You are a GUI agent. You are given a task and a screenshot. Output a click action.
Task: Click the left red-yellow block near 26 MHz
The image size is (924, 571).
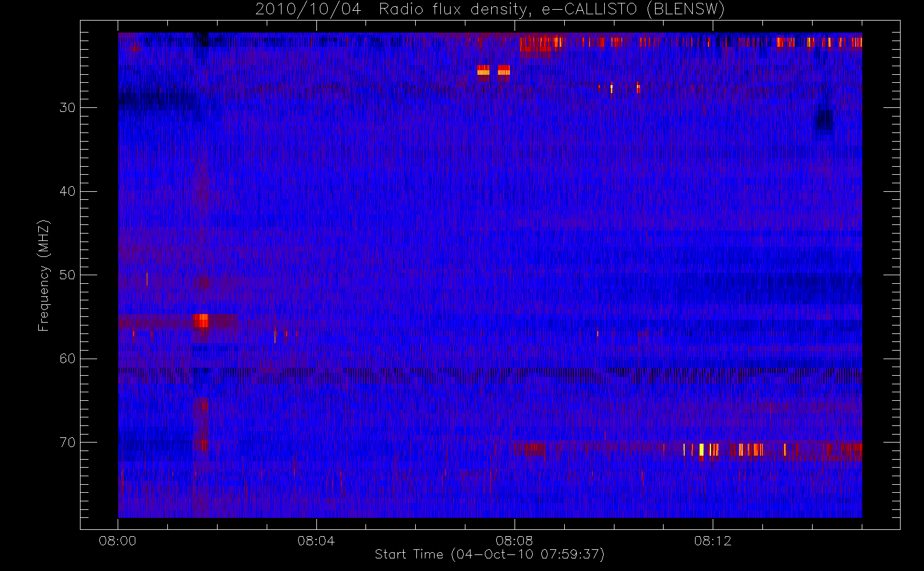[483, 71]
